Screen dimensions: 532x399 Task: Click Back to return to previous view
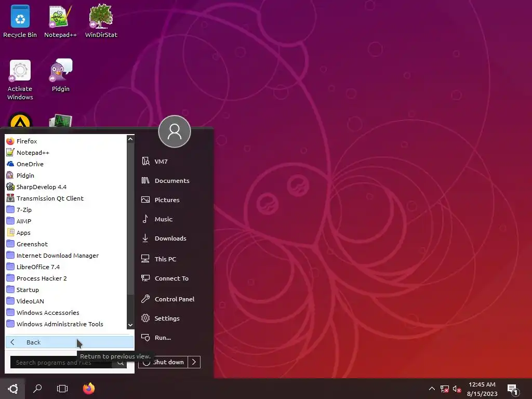pos(70,342)
